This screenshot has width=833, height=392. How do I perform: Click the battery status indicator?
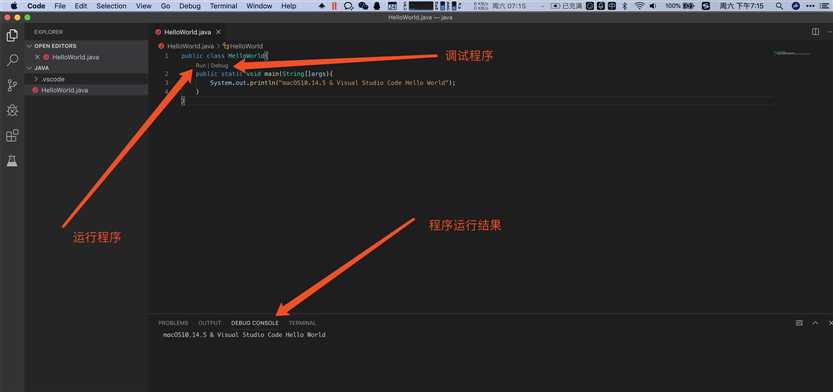click(680, 6)
